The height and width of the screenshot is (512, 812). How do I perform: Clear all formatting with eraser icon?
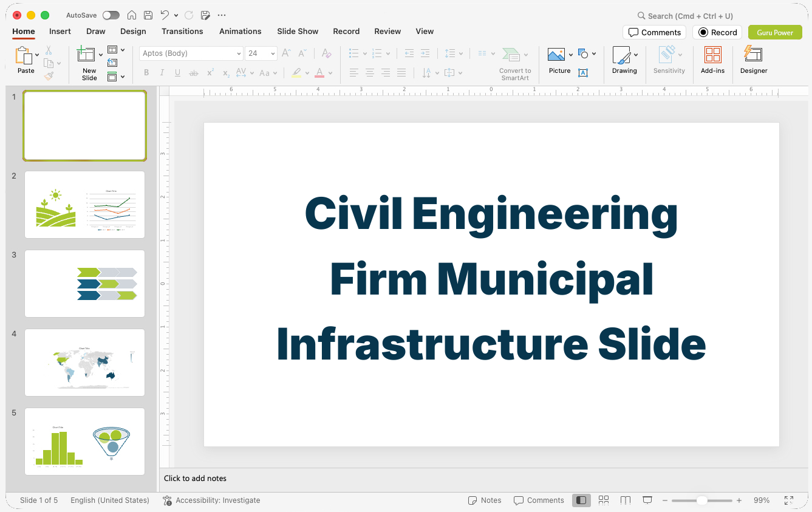point(327,53)
